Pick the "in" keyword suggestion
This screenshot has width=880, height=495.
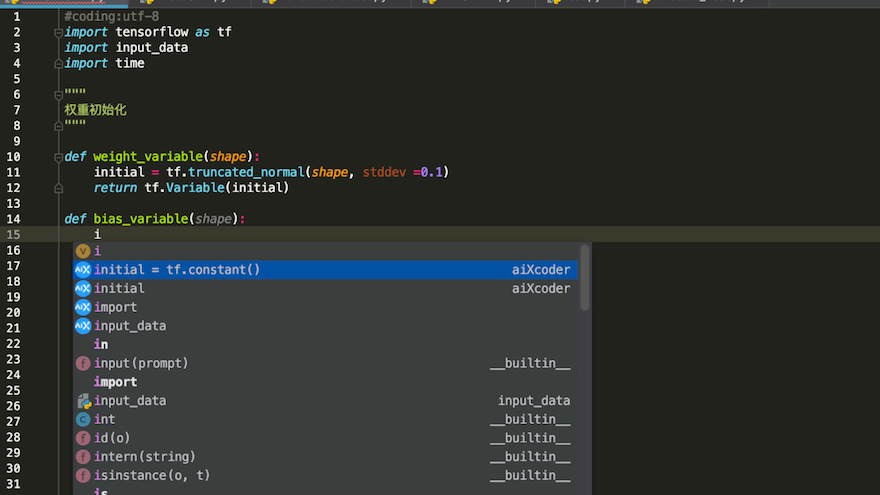(x=101, y=344)
